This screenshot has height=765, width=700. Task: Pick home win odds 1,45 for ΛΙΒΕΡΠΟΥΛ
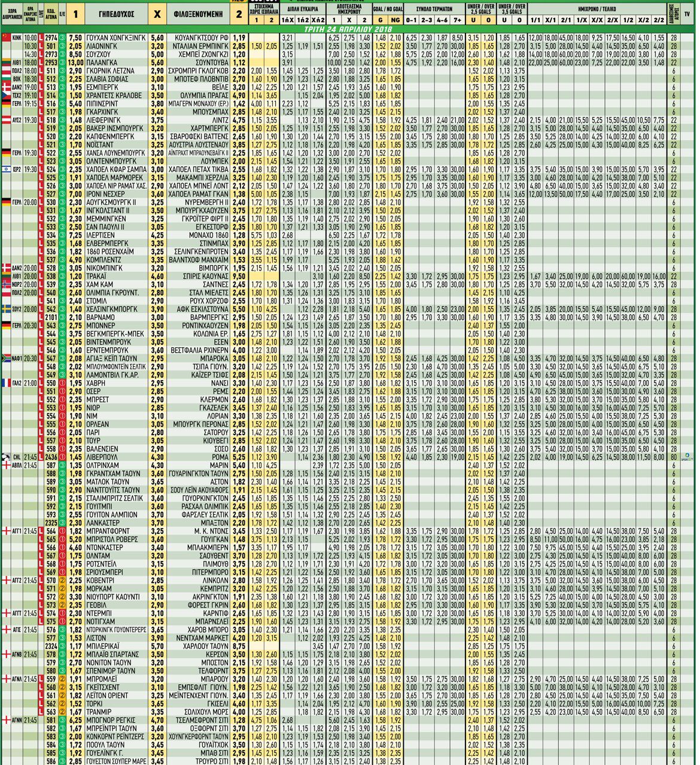coord(75,456)
